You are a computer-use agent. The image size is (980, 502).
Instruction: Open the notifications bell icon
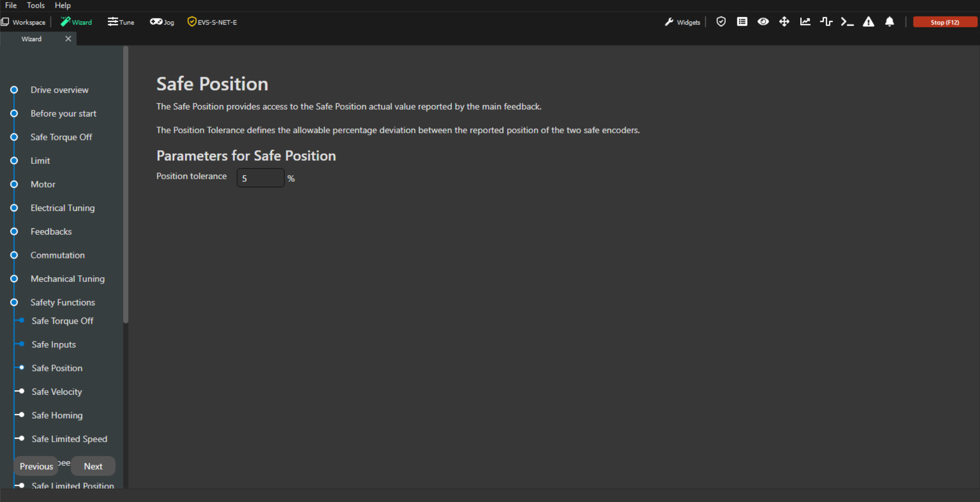[x=890, y=22]
